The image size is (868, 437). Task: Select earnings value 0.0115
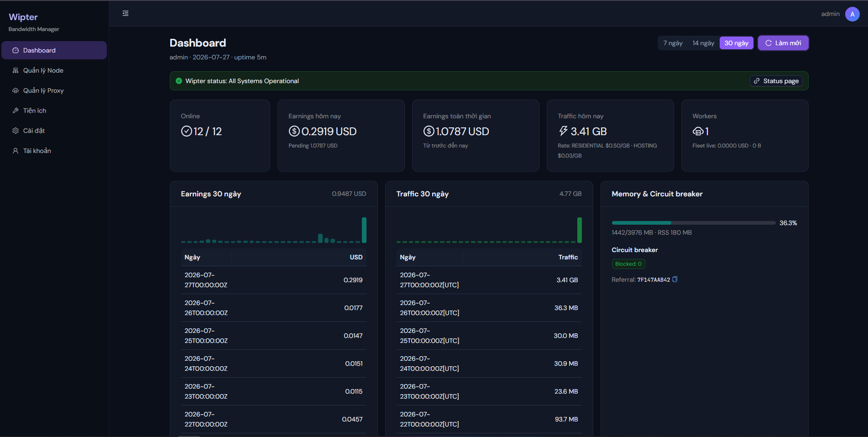pyautogui.click(x=354, y=391)
